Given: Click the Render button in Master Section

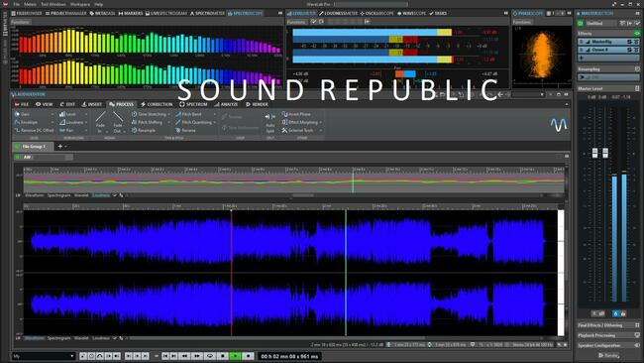Looking at the screenshot, I should click(x=609, y=356).
